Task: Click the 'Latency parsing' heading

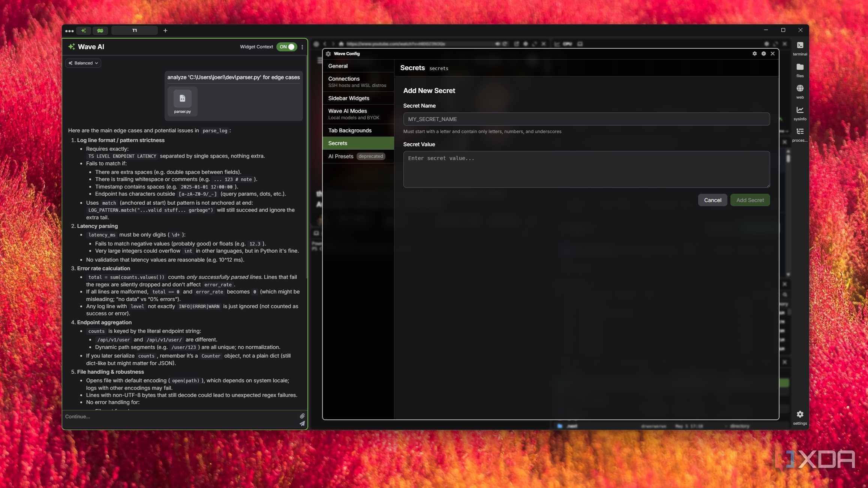Action: (x=97, y=226)
